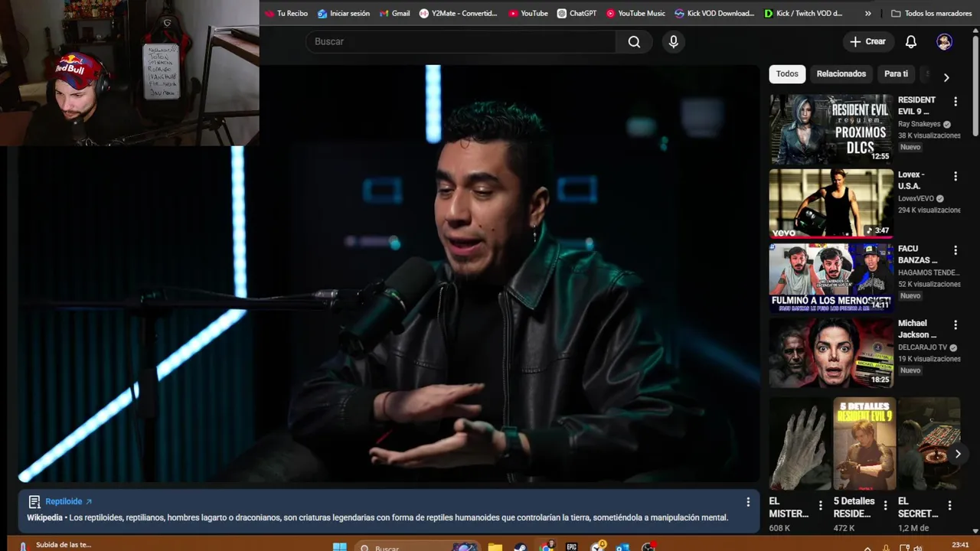The width and height of the screenshot is (980, 551).
Task: Open options for the Michael Jackson video
Action: coord(955,324)
